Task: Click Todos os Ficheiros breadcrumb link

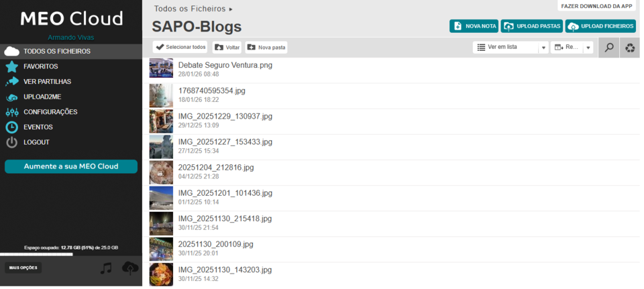Action: click(190, 9)
